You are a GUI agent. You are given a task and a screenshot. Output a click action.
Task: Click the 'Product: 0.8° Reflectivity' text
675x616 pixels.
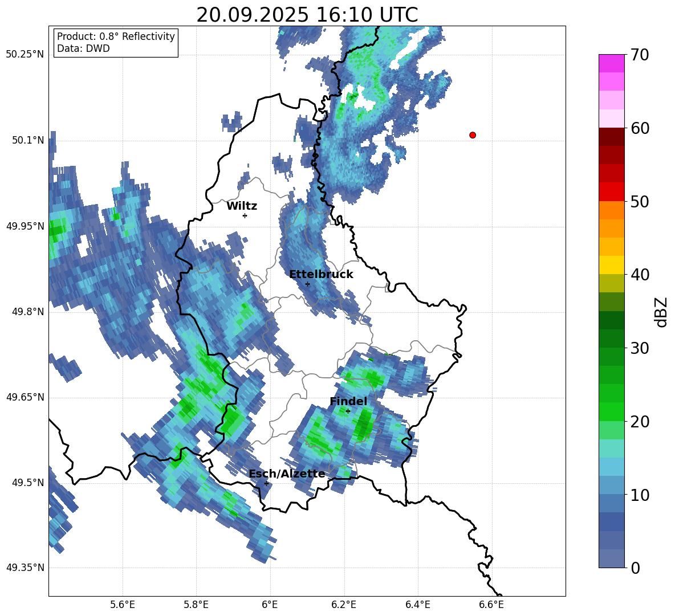[x=116, y=36]
